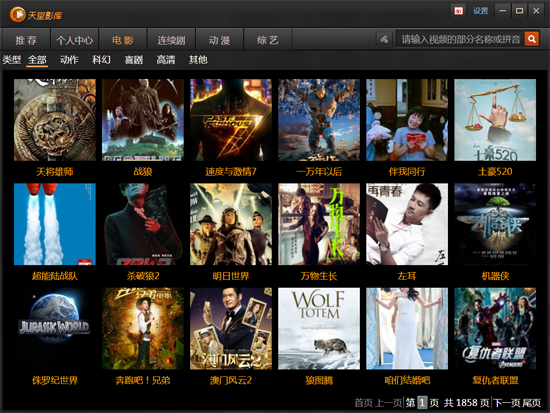The image size is (550, 413).
Task: Filter movies by 喜剧
Action: [x=134, y=60]
